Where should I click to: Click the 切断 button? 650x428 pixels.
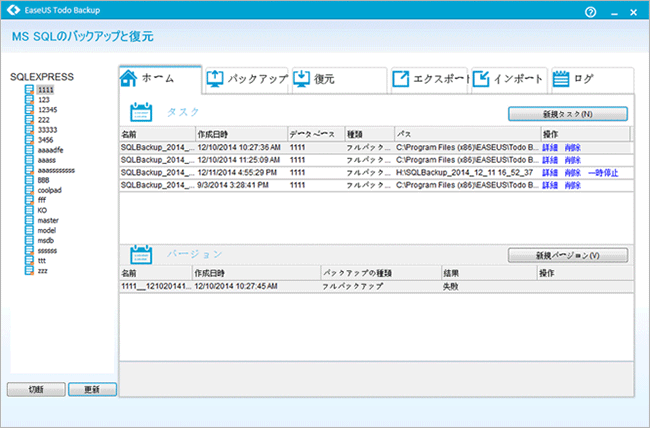36,389
